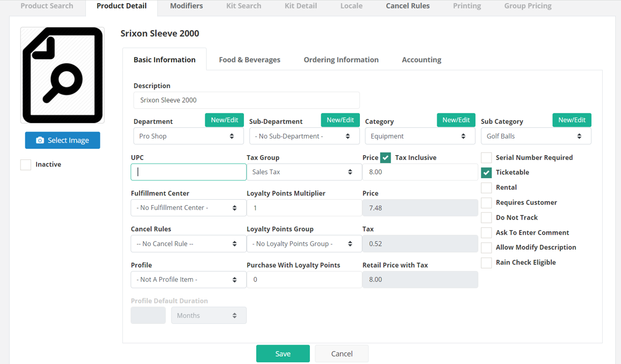Image resolution: width=621 pixels, height=364 pixels.
Task: Click the Profile Default Duration number field
Action: (148, 315)
